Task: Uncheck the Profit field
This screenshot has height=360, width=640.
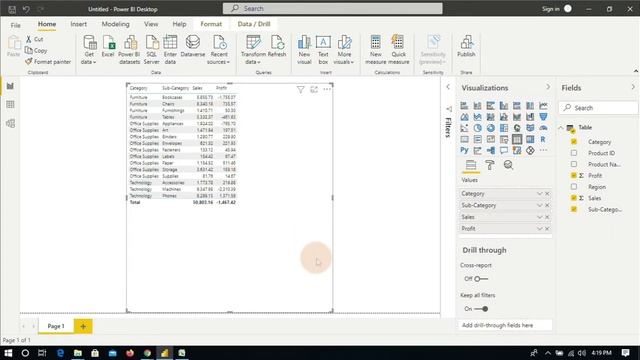Action: coord(574,176)
